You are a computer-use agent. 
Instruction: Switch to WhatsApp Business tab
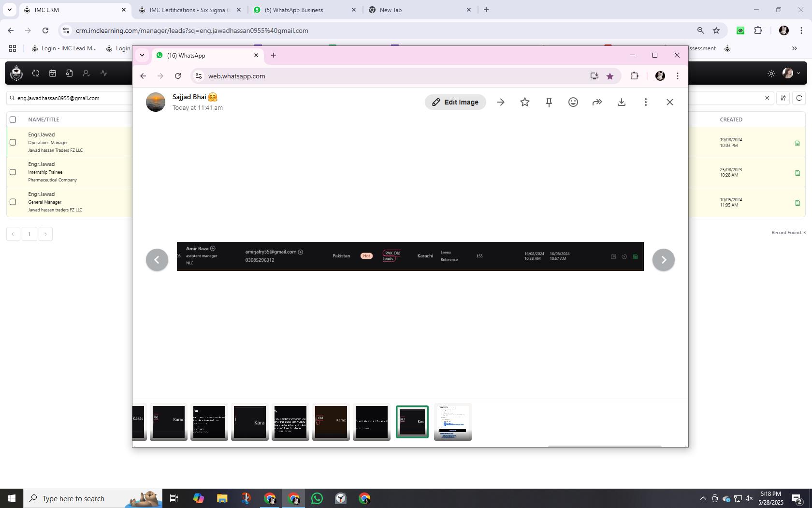305,10
